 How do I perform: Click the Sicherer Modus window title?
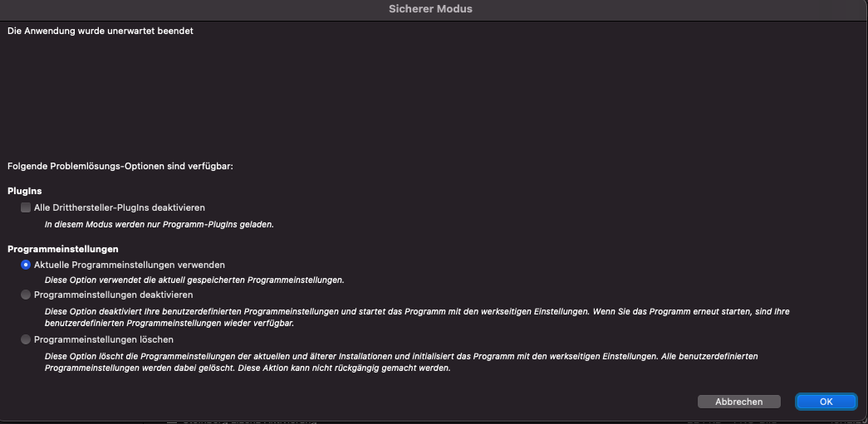point(431,9)
